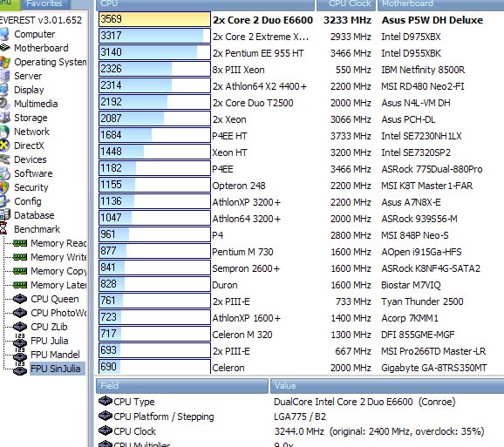Select the EVEREST v3.01.652 root node
504x447 pixels.
click(41, 20)
